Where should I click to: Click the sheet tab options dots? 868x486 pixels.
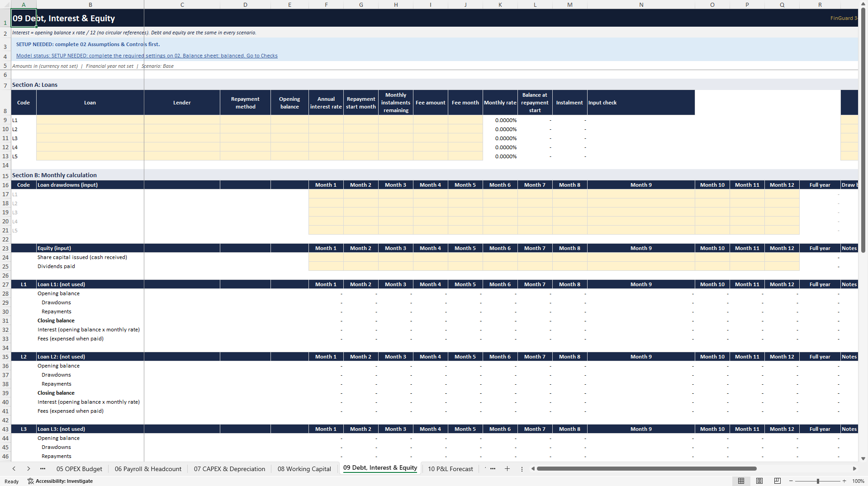pos(522,469)
